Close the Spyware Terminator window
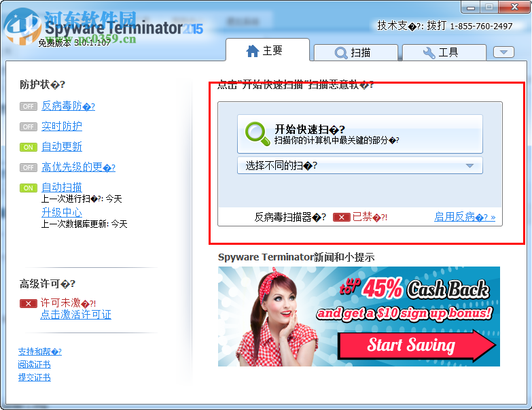The height and width of the screenshot is (410, 532). (x=514, y=7)
